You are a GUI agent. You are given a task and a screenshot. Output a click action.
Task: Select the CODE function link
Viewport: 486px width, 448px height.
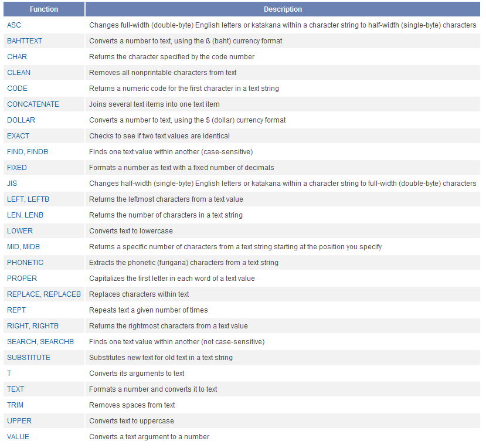pyautogui.click(x=18, y=89)
